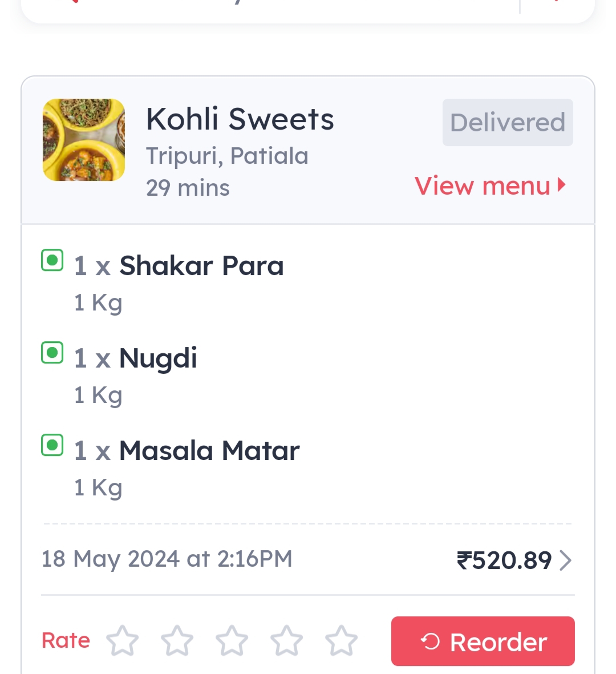Click the veg icon beside Masala Matar
The height and width of the screenshot is (674, 616).
point(52,445)
